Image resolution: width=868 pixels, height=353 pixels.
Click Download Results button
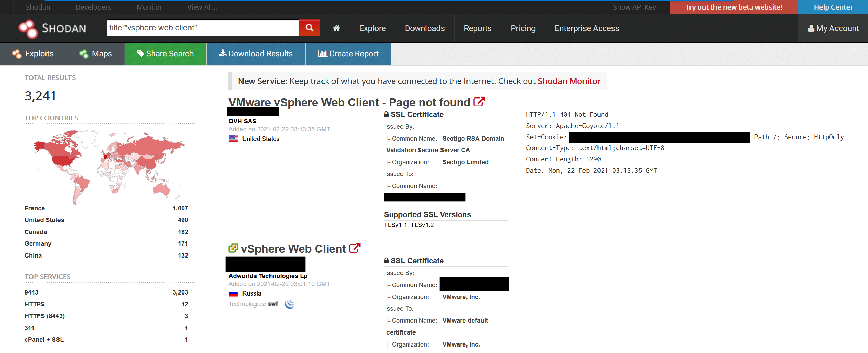pos(256,54)
